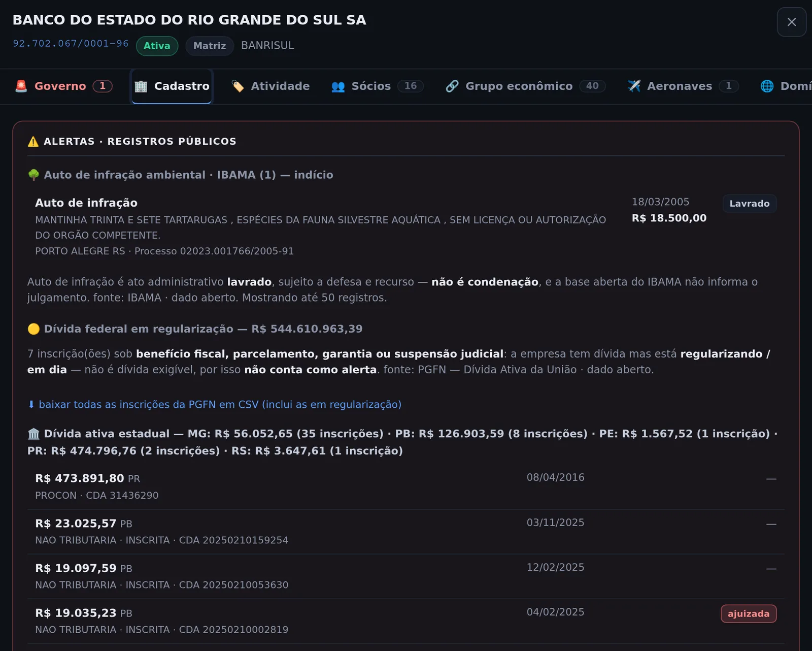
Task: Click the date 08/04/2016
Action: pyautogui.click(x=555, y=477)
